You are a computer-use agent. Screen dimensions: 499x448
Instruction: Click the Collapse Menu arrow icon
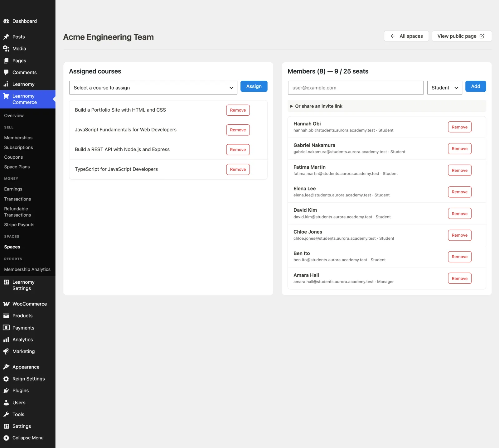6,438
